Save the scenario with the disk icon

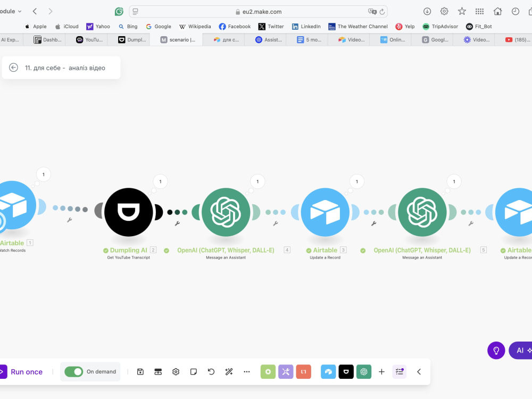coord(140,372)
